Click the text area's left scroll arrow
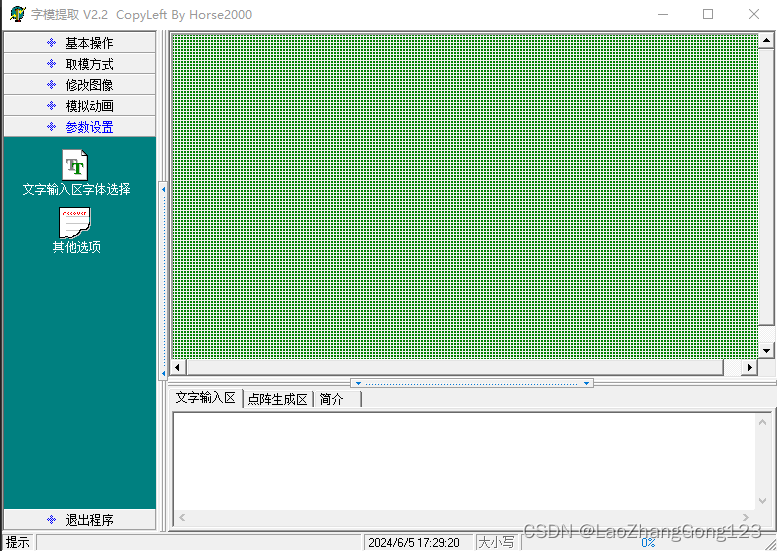Image resolution: width=777 pixels, height=551 pixels. (x=182, y=518)
